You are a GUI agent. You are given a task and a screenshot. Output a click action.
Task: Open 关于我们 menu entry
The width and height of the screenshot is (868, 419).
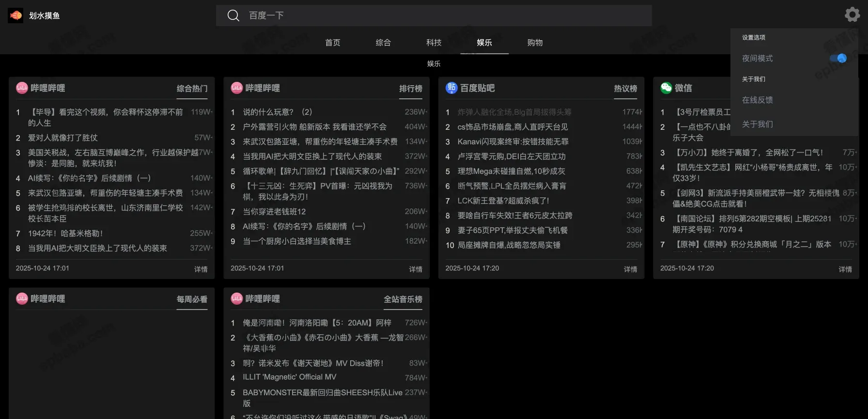[758, 124]
